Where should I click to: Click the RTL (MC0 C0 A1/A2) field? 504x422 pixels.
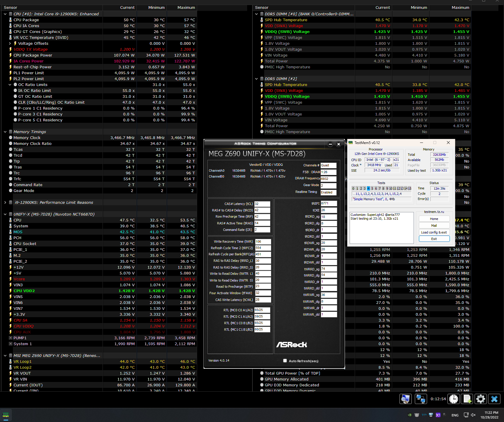262,310
